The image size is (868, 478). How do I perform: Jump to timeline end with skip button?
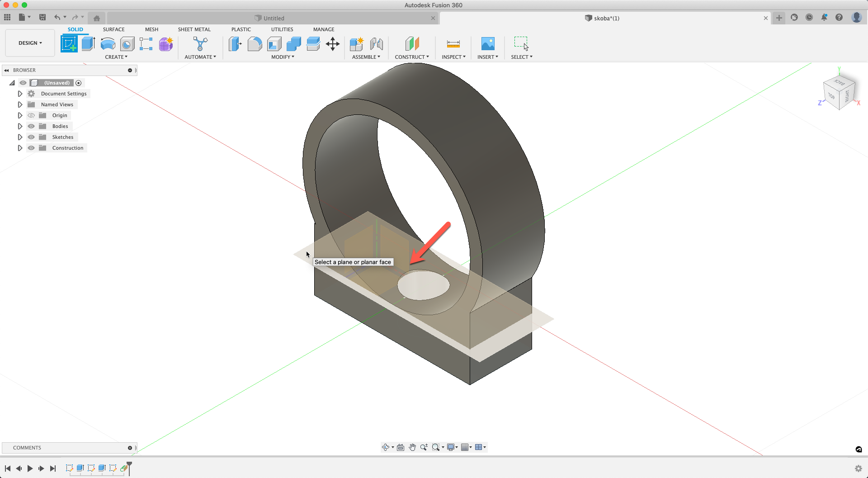pos(53,469)
